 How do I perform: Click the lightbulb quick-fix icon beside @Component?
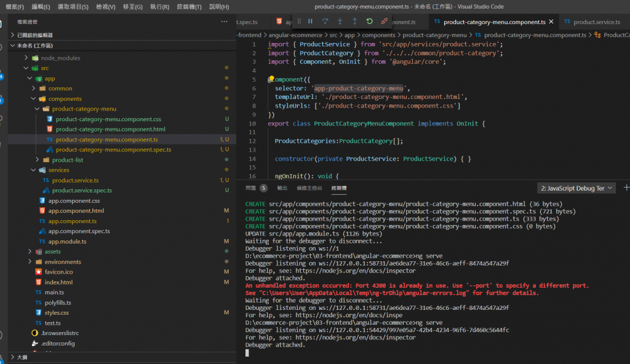click(271, 79)
